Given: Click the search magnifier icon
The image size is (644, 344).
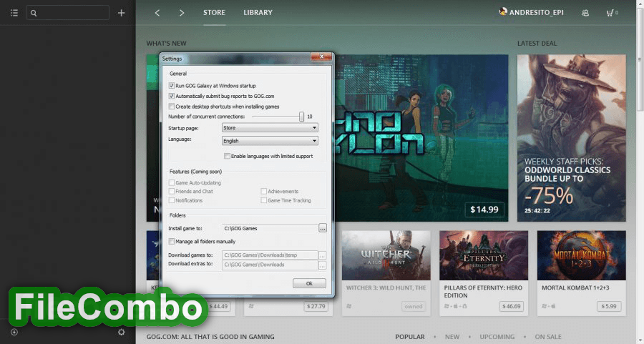Looking at the screenshot, I should pos(34,13).
